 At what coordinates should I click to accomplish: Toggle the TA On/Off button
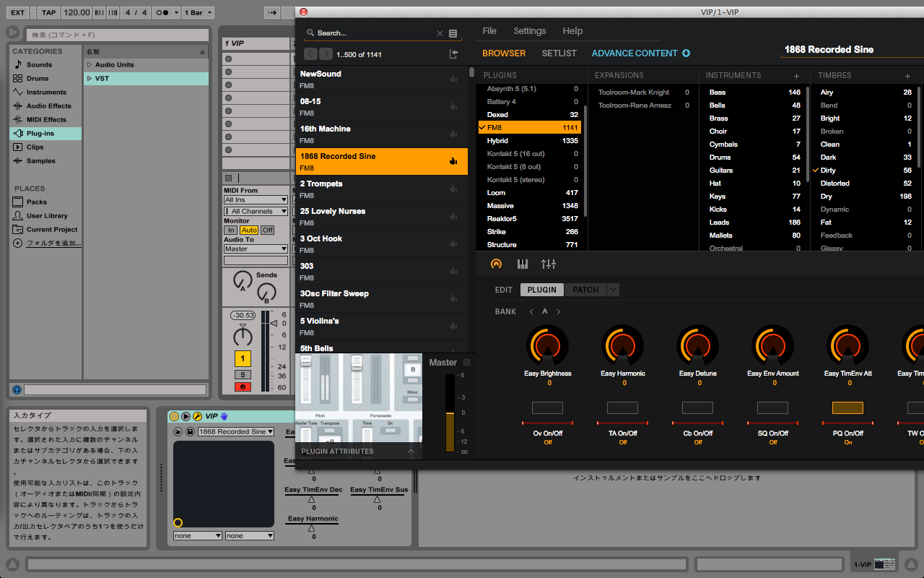pyautogui.click(x=622, y=407)
